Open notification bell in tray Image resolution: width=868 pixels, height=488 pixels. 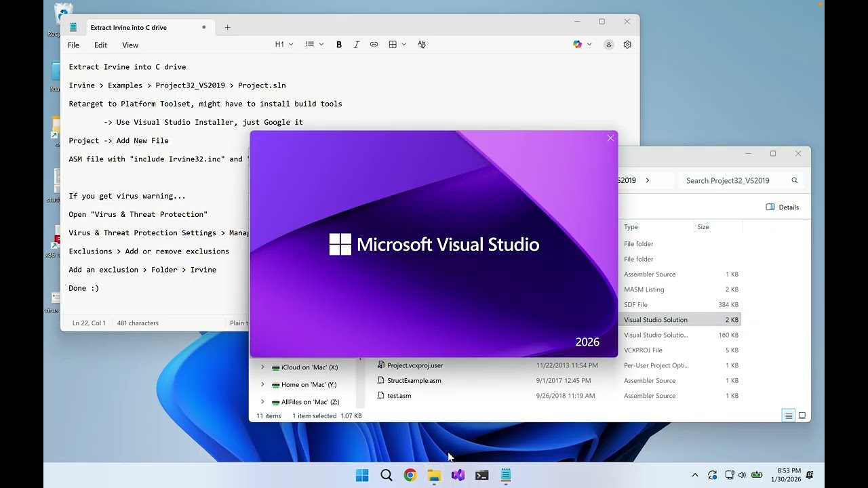[x=810, y=475]
